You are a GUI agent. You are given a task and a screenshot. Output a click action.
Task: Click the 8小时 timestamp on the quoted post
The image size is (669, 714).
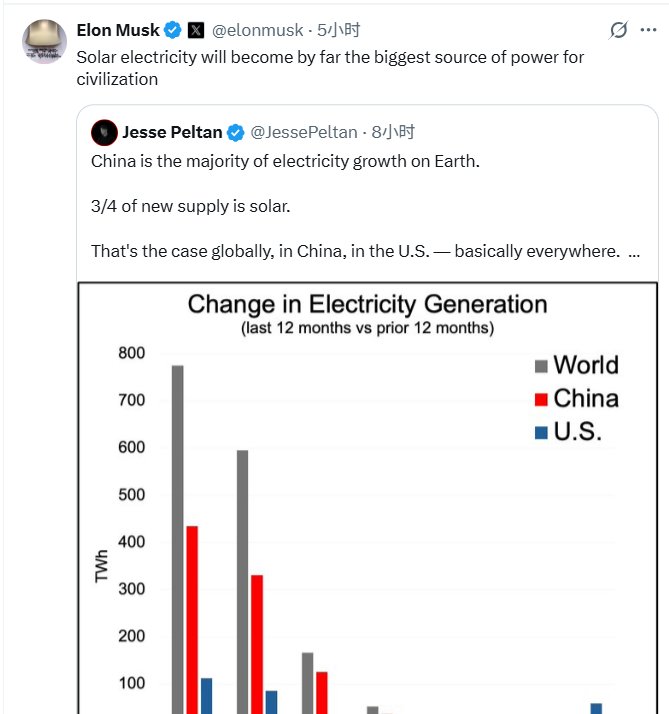coord(394,132)
